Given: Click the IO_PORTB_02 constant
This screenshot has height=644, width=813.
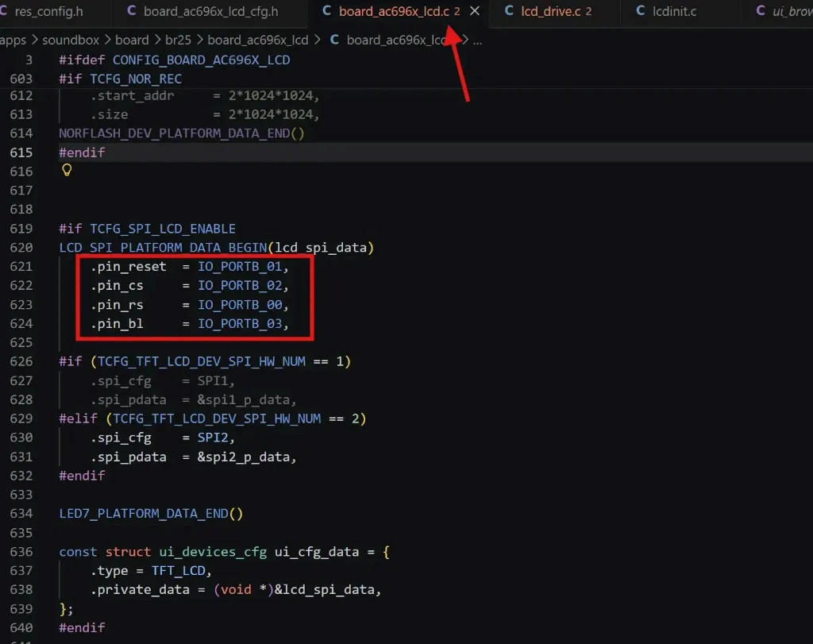Looking at the screenshot, I should coord(240,286).
